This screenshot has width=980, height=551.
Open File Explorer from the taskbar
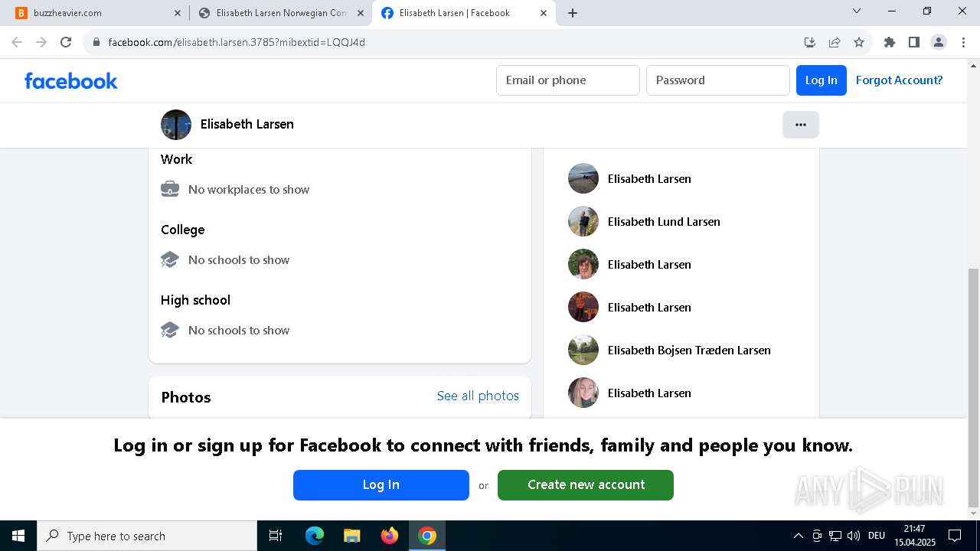352,536
